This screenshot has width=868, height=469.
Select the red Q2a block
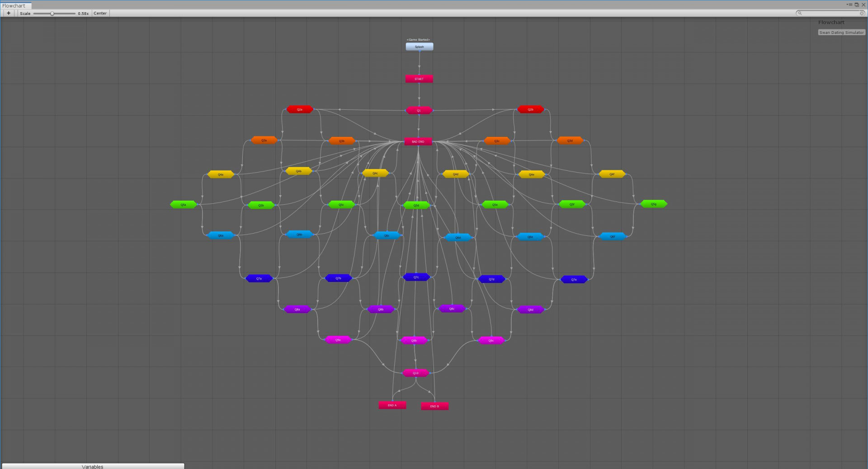300,109
